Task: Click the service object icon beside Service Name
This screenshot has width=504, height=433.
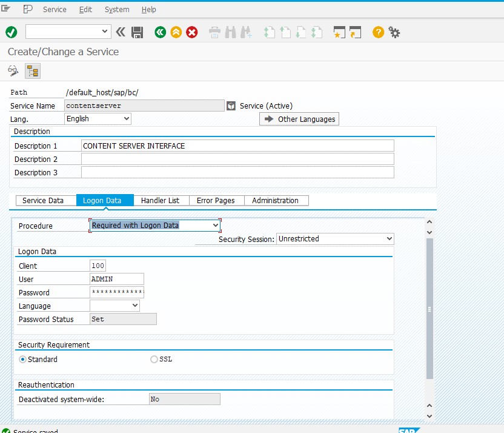Action: click(x=231, y=106)
